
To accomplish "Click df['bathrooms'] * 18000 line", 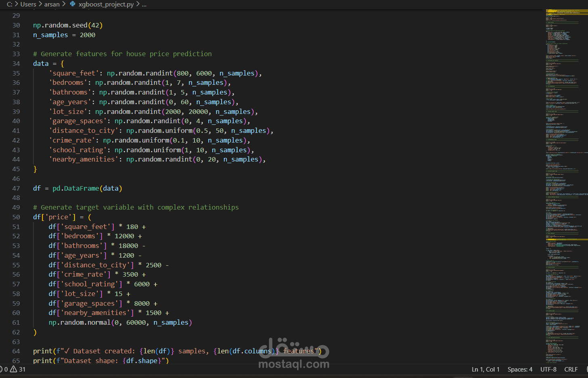I will (x=97, y=246).
